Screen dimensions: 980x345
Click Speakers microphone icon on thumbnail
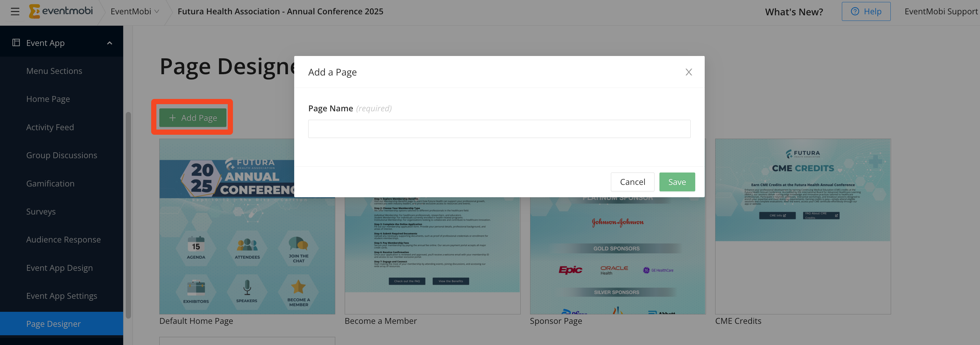(x=247, y=288)
